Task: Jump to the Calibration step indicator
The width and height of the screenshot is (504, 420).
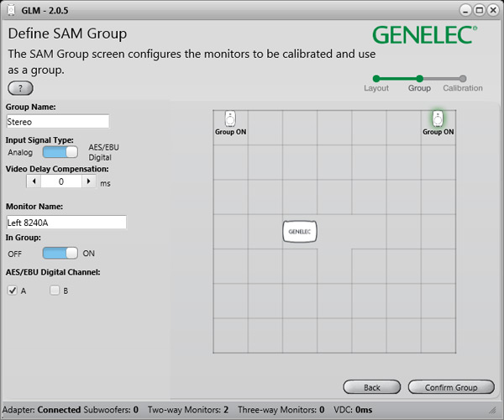Action: 463,79
